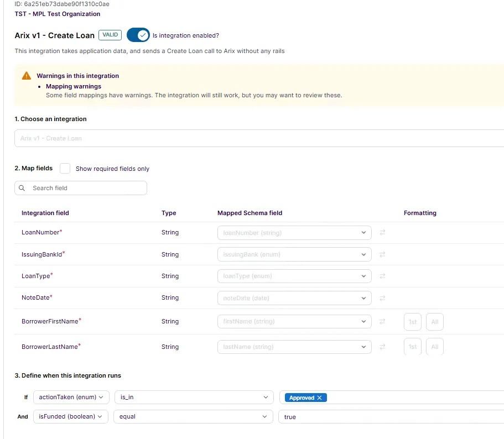The image size is (504, 439).
Task: Click the ID 6a251eb73dabe90f1310c0ae text
Action: point(62,4)
